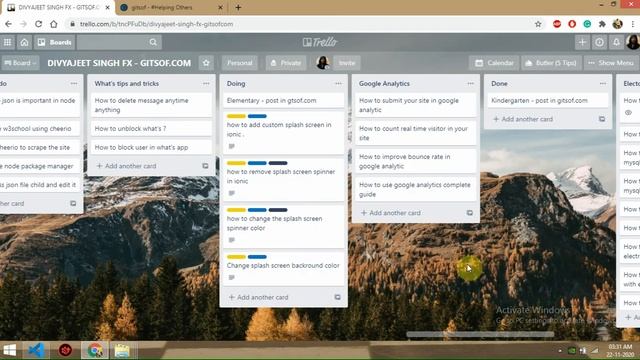Open the Board view switcher dropdown
The height and width of the screenshot is (360, 640).
(x=20, y=63)
